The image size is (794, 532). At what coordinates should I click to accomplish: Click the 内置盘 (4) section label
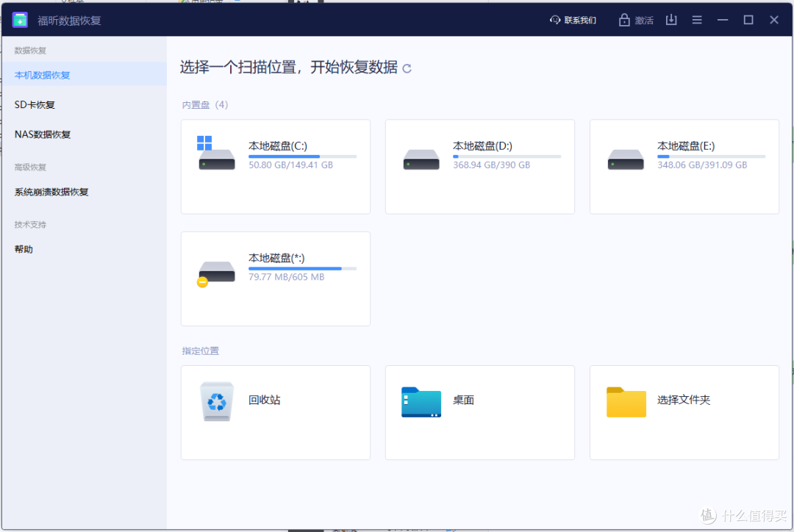click(x=205, y=105)
